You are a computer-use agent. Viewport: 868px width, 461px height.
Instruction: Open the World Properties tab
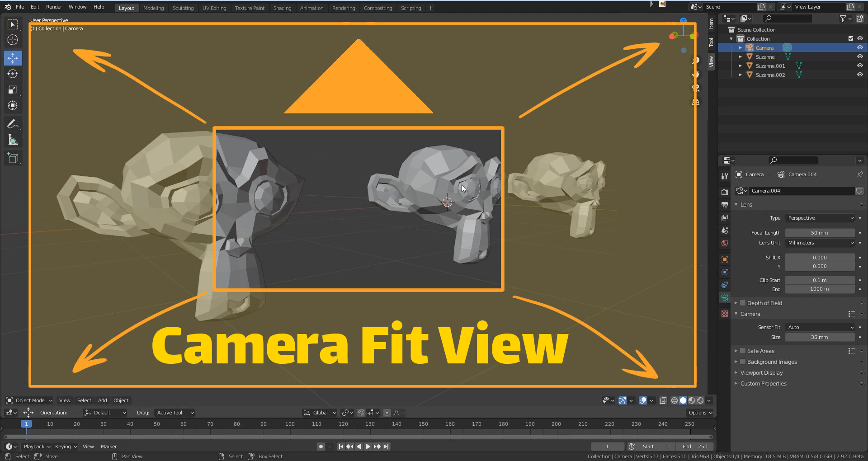point(725,243)
